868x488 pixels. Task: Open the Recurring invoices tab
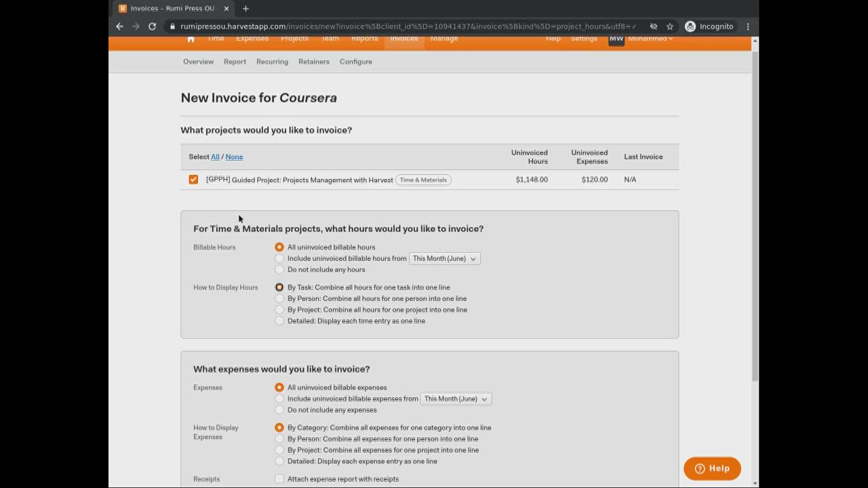[x=272, y=62]
